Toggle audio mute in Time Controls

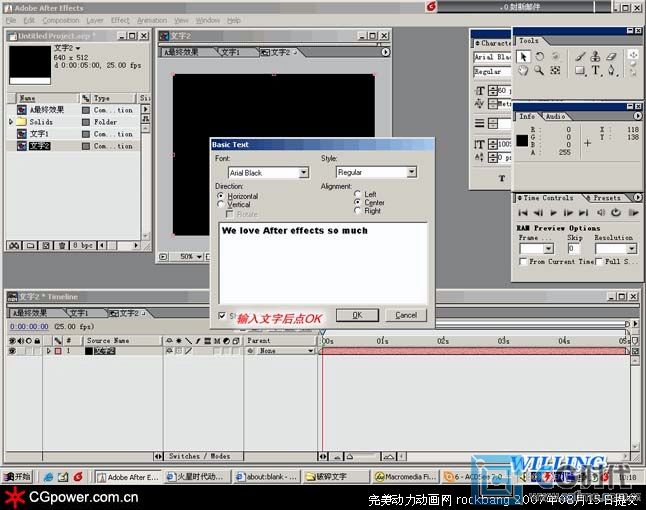[x=601, y=213]
